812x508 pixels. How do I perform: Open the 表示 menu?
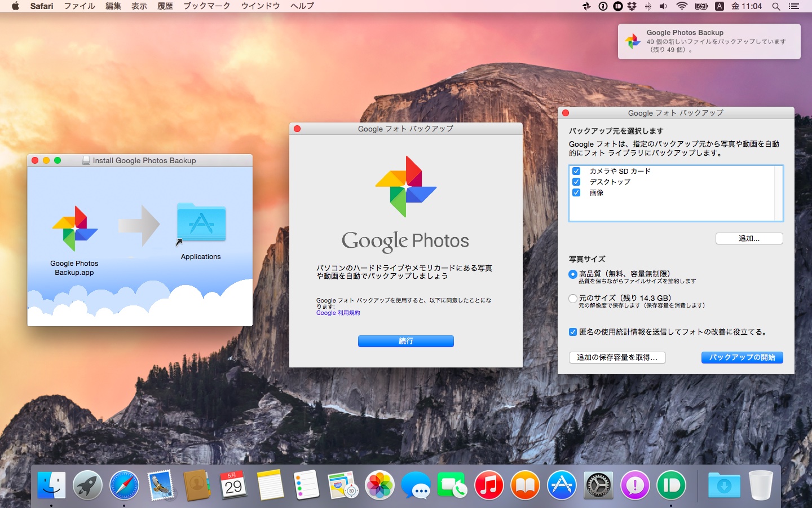pos(139,6)
